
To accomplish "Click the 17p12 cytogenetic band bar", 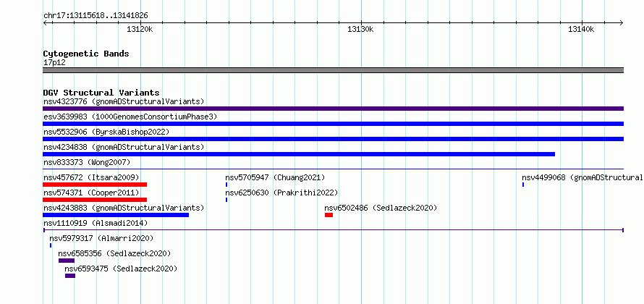I will point(333,70).
